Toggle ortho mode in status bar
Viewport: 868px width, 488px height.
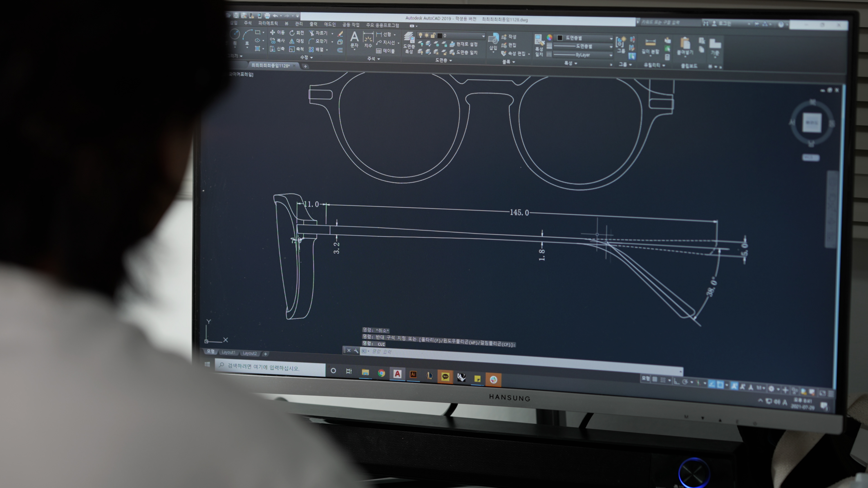pyautogui.click(x=677, y=381)
